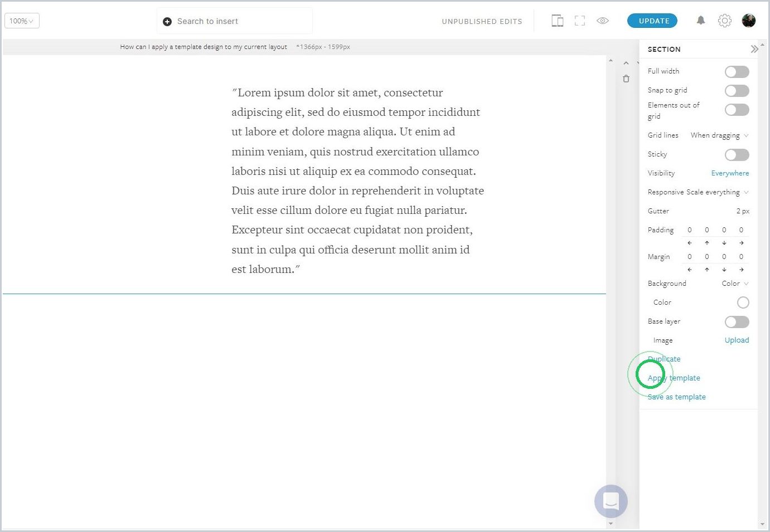Open Responsive Scale everything dropdown
Viewport: 770px width, 532px height.
718,192
